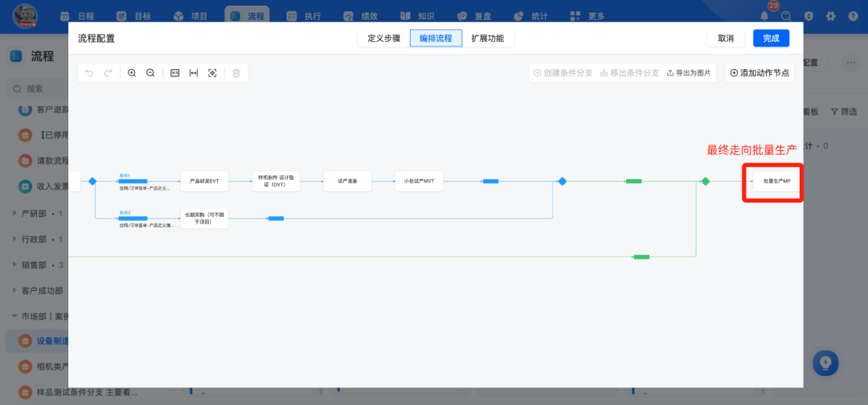Open the 绩效 top navigation item

[x=360, y=16]
